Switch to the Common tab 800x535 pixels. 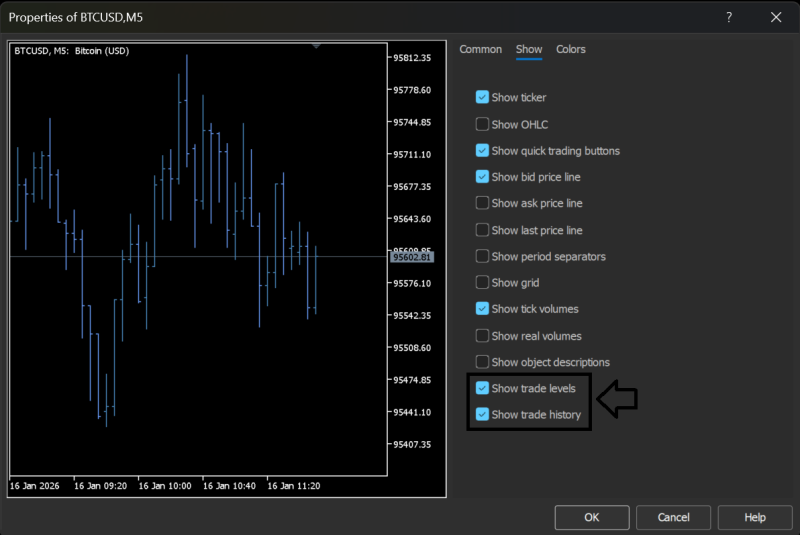480,49
